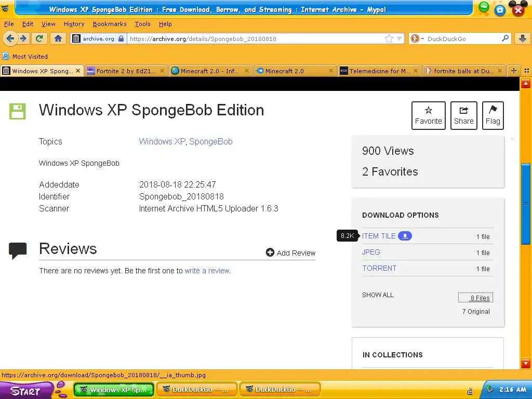Viewport: 532px width, 399px height.
Task: Click the blue download icon beside ITEM TILE
Action: point(405,236)
